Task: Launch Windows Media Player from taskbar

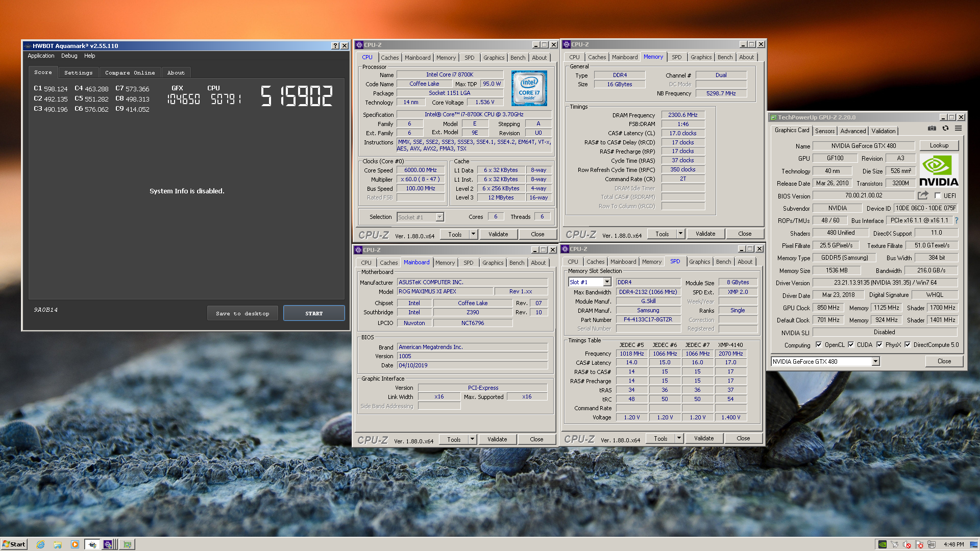Action: click(x=75, y=544)
